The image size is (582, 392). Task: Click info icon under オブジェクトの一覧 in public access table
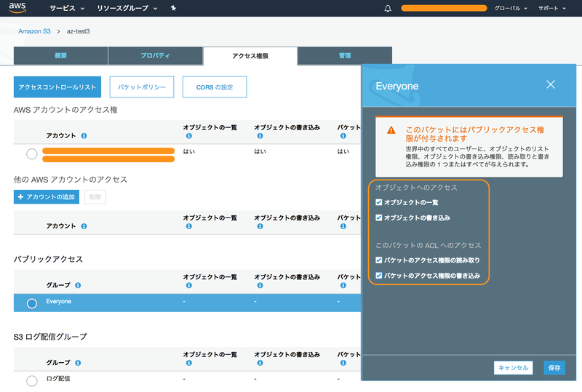(189, 285)
